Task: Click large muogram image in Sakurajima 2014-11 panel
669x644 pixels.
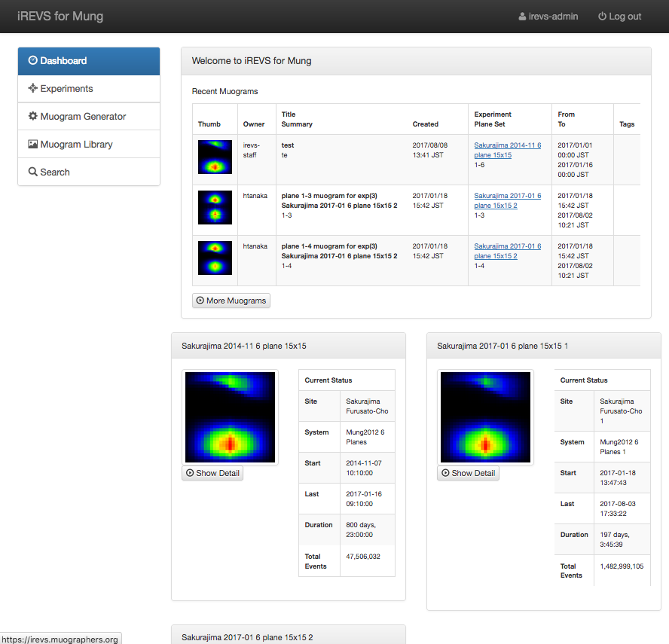Action: pyautogui.click(x=230, y=417)
